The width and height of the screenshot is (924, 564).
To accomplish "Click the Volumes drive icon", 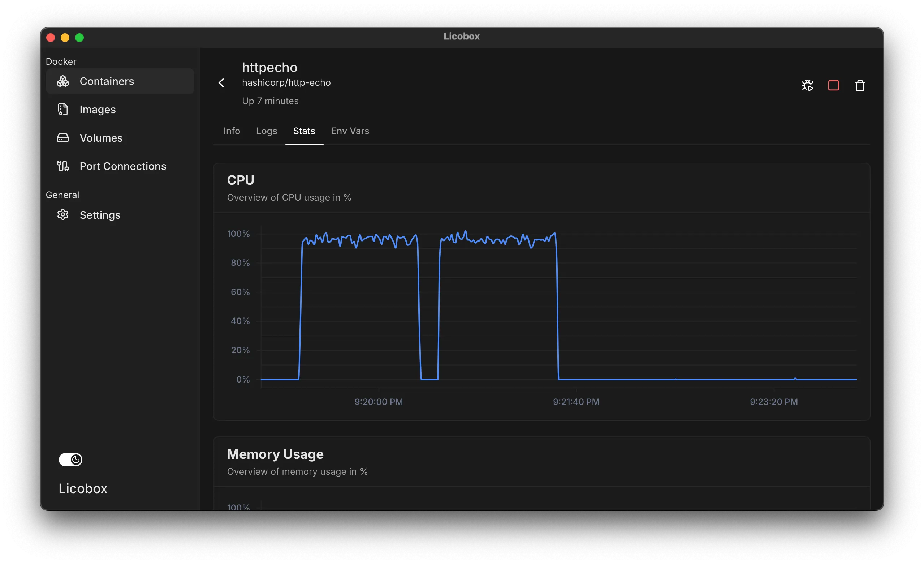I will click(62, 138).
